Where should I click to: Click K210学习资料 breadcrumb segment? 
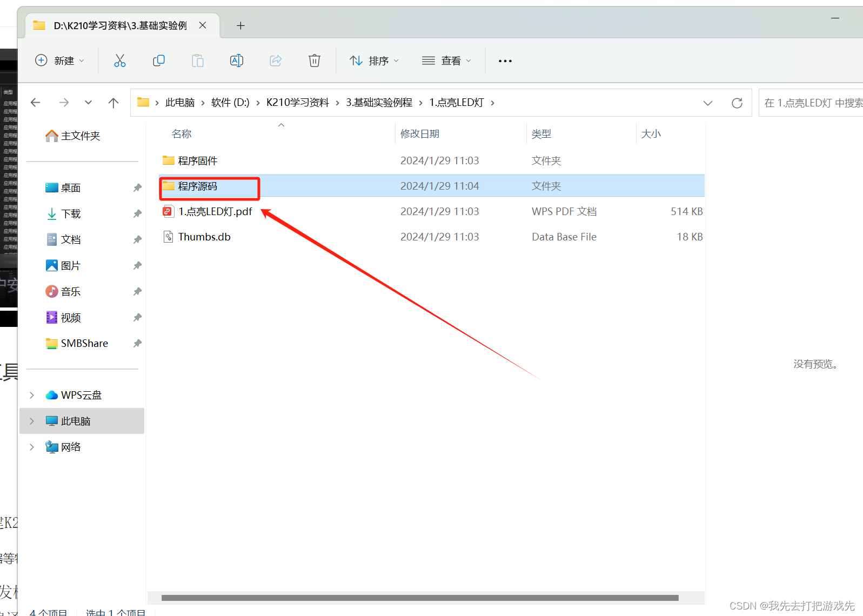click(x=298, y=103)
